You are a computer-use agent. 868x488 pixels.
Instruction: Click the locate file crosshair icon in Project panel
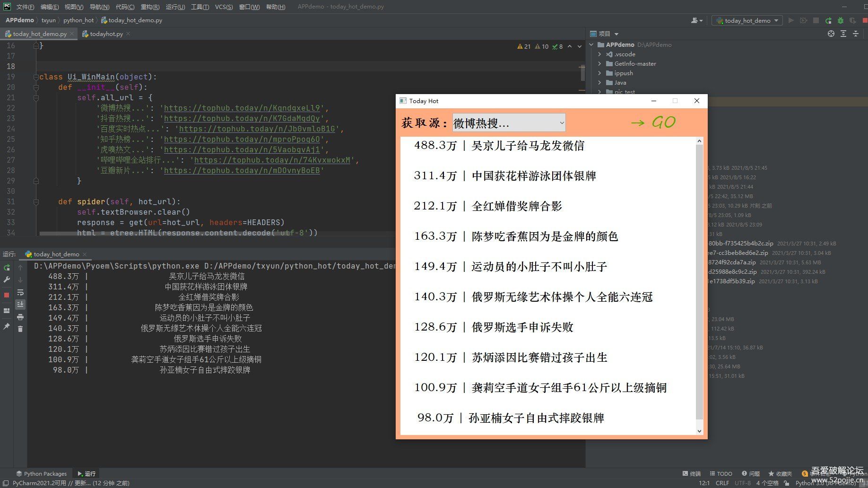(831, 34)
